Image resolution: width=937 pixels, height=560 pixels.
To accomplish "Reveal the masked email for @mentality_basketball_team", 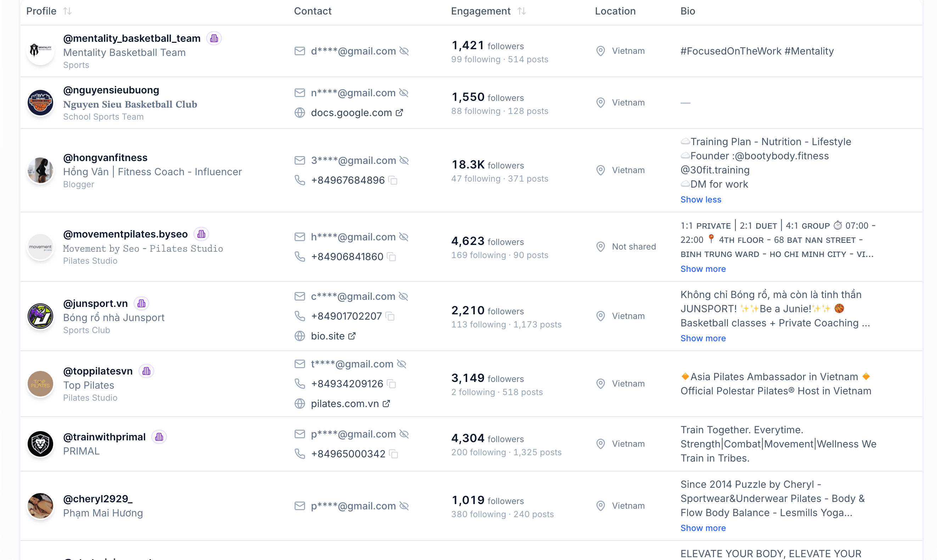I will pyautogui.click(x=404, y=51).
